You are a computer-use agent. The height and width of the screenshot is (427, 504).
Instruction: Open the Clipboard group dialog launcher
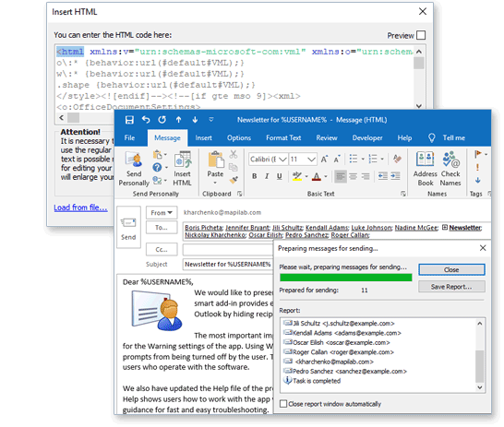coord(239,194)
